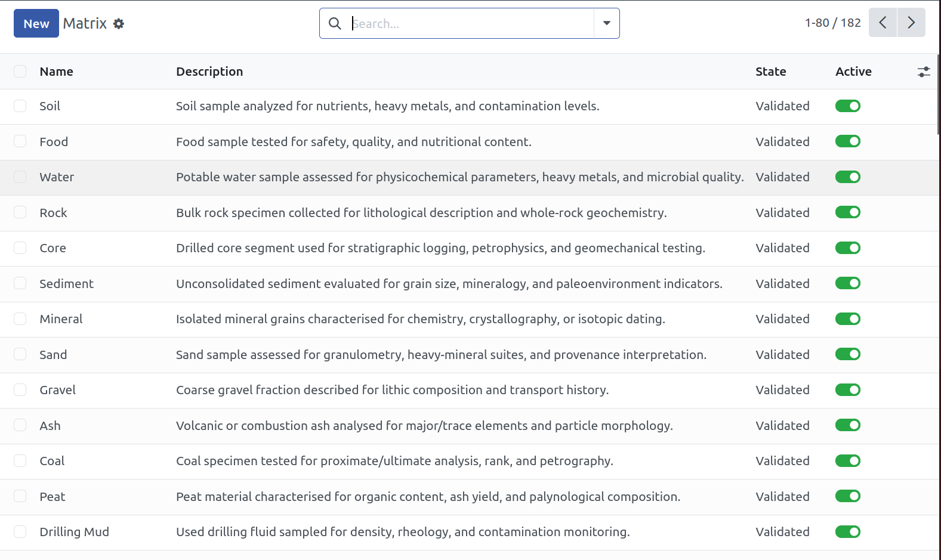Disable the Active toggle for Mineral
Screen dimensions: 941x560
[847, 319]
